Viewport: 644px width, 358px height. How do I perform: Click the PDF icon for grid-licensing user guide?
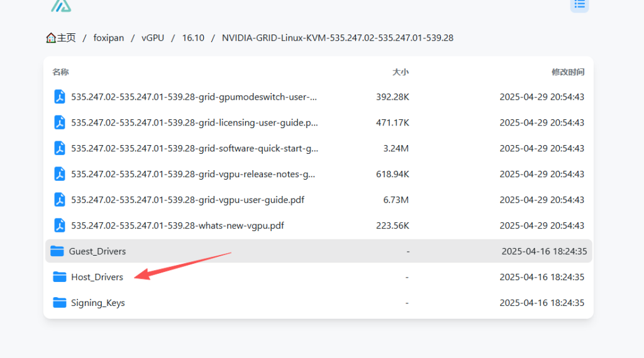coord(60,122)
